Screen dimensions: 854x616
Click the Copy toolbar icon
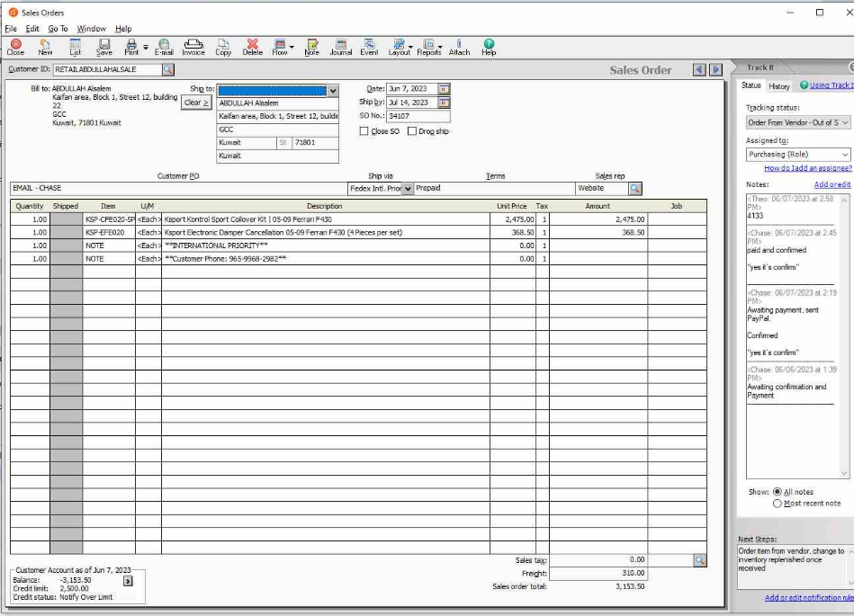tap(223, 48)
